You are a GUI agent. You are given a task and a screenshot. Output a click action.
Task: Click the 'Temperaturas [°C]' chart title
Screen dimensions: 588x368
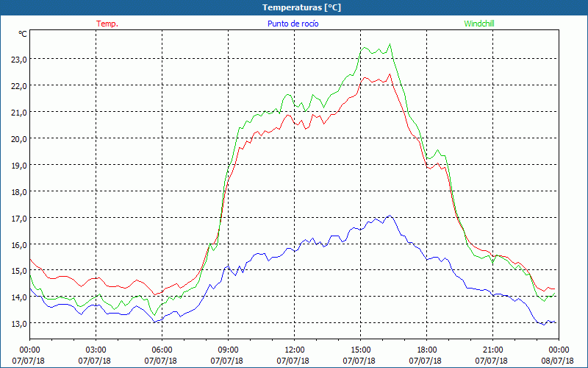(301, 7)
